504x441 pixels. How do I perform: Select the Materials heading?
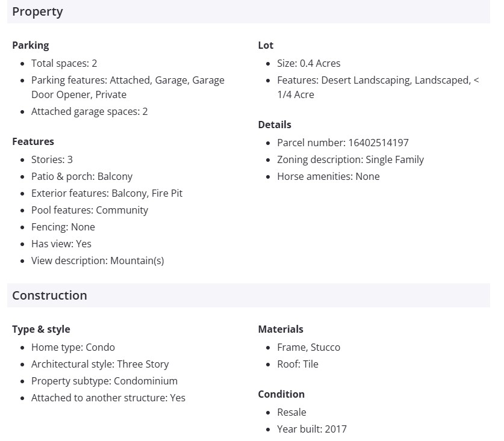281,329
